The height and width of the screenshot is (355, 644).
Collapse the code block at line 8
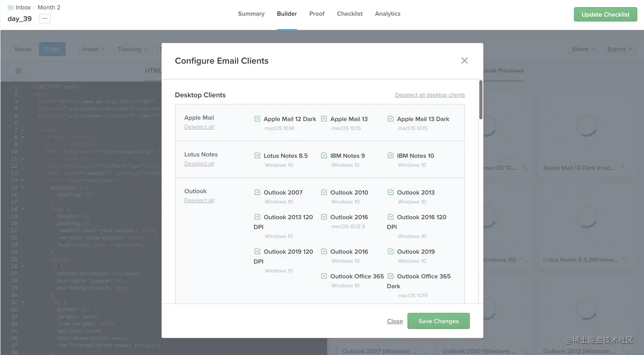click(x=23, y=137)
